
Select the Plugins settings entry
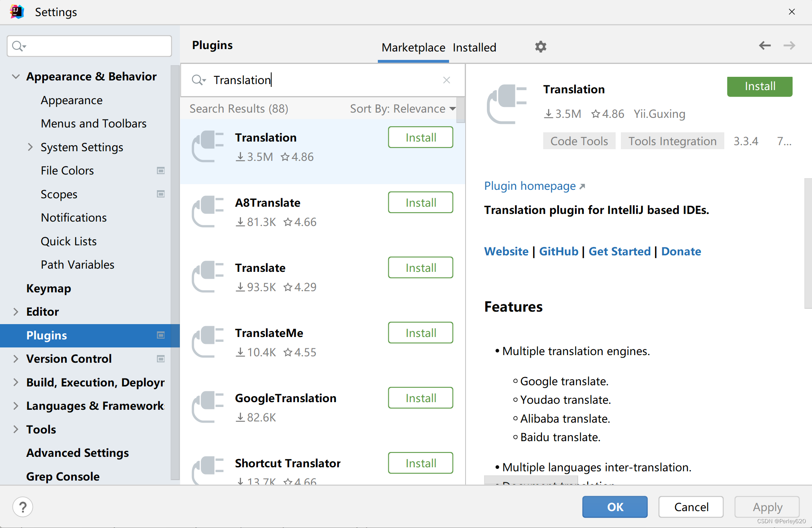[89, 335]
